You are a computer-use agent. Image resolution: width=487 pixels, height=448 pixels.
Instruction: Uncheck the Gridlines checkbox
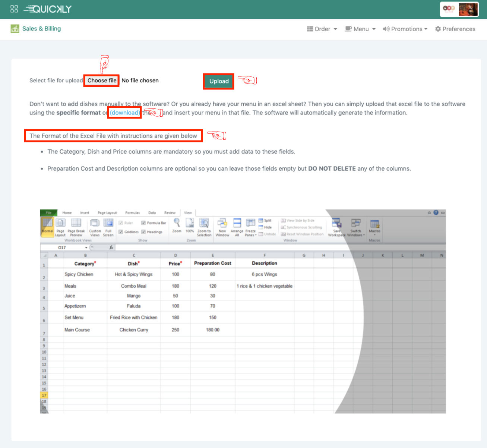pyautogui.click(x=121, y=231)
